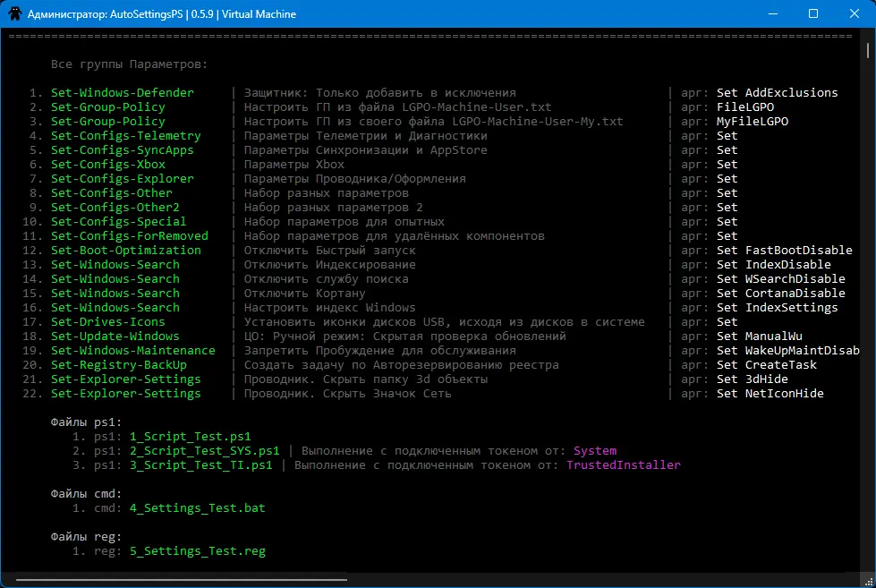The height and width of the screenshot is (588, 876).
Task: Select the Set-Configs-Other2 entry
Action: tap(115, 208)
